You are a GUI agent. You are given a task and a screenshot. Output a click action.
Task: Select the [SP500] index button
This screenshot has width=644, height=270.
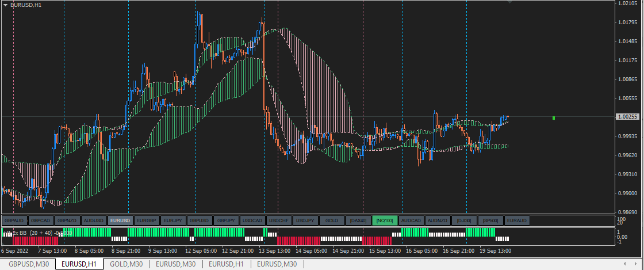tap(491, 220)
